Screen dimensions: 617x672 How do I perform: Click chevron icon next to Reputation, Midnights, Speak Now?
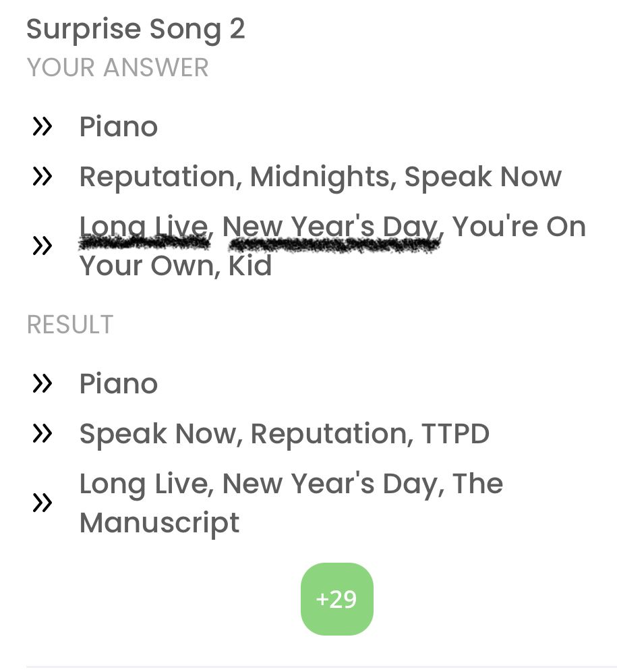tap(42, 177)
